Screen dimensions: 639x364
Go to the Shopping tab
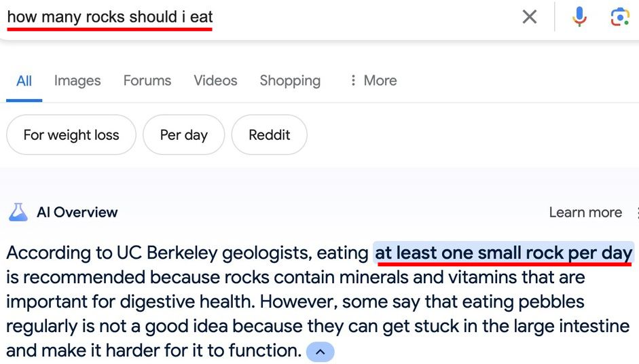click(x=290, y=80)
